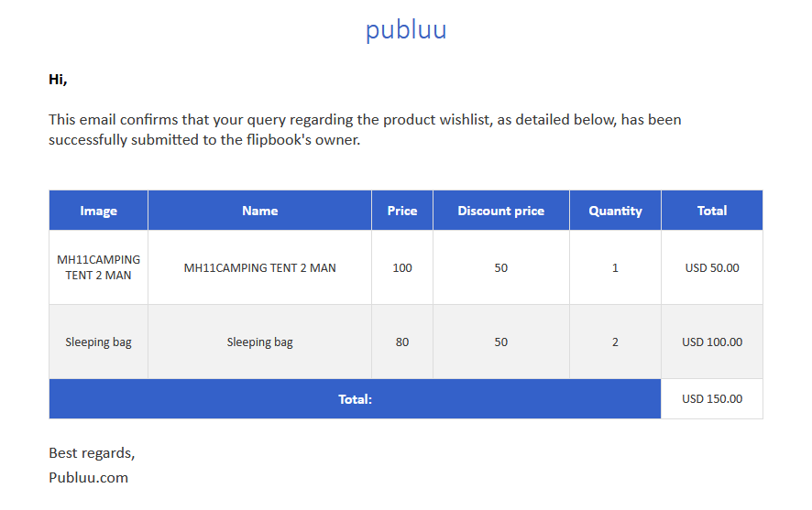Select the MH11CAMPING TENT 2 MAN product name
Viewport: 812px width, 510px height.
pyautogui.click(x=260, y=268)
